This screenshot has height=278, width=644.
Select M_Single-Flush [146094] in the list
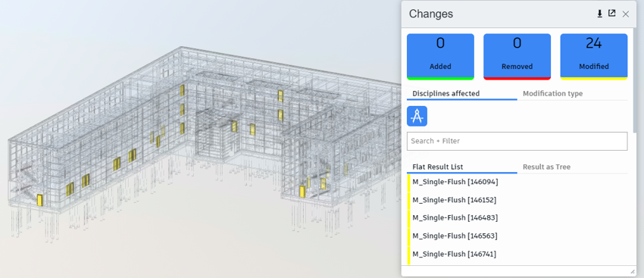[517, 182]
